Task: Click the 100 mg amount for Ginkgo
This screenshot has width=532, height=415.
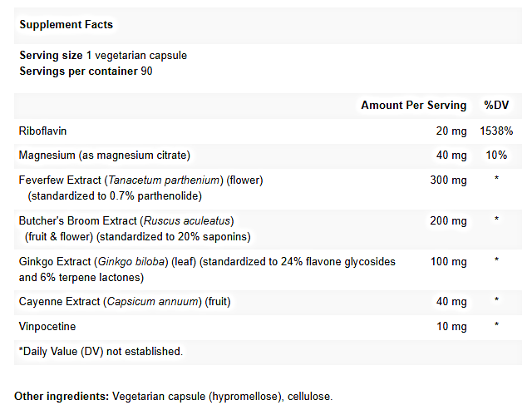Action: click(450, 261)
